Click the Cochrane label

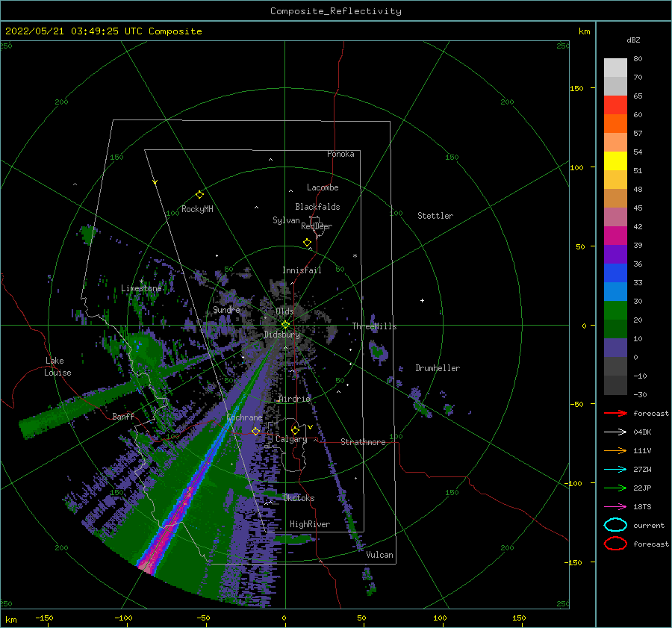244,417
